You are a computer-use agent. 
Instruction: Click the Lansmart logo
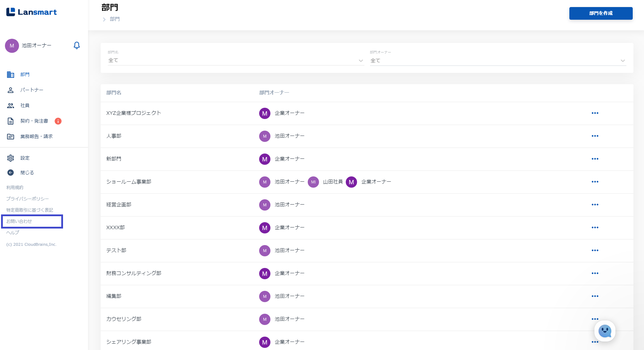click(31, 12)
